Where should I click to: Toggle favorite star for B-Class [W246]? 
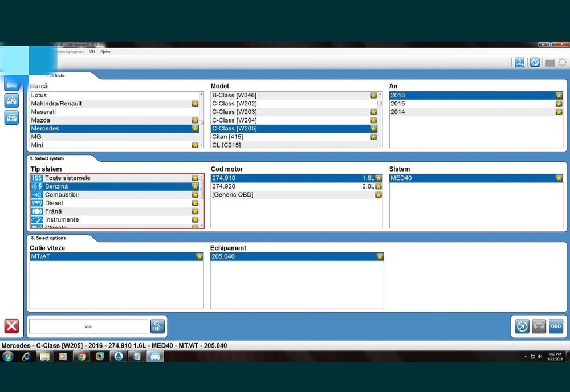[x=373, y=95]
